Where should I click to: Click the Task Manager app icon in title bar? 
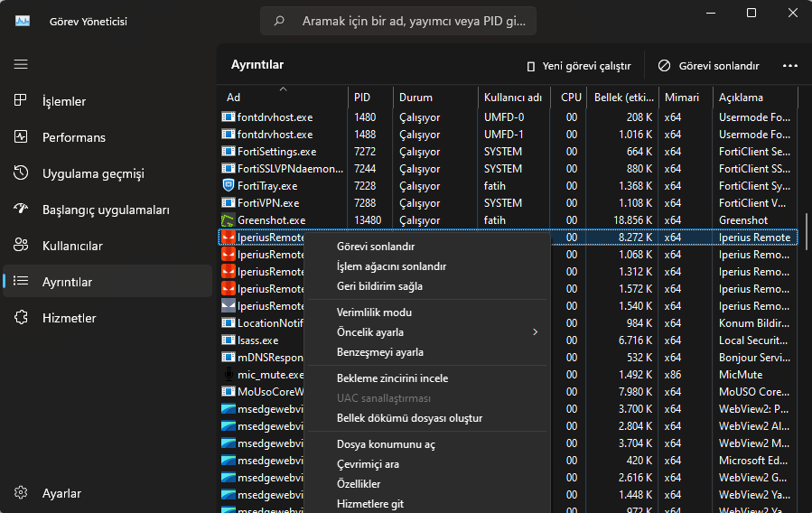pyautogui.click(x=23, y=21)
